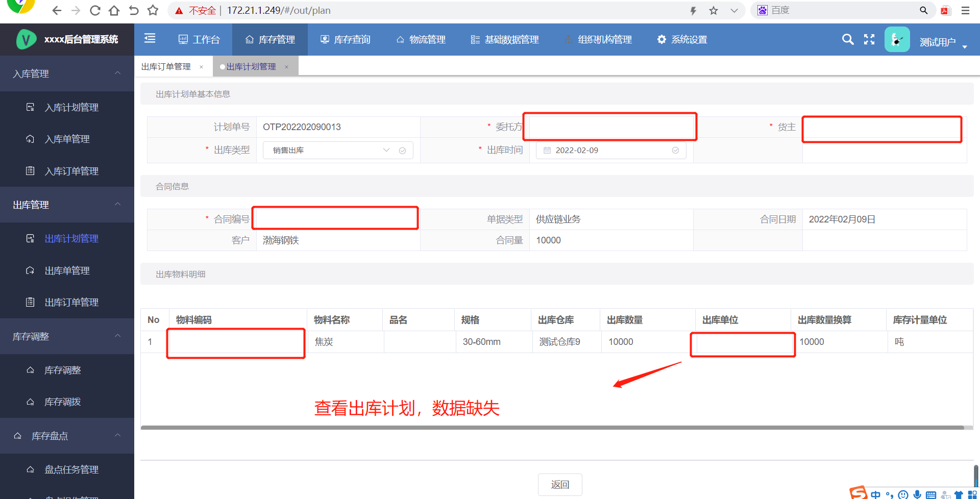The image size is (980, 499).
Task: Click the header search magnifier icon
Action: coord(848,39)
